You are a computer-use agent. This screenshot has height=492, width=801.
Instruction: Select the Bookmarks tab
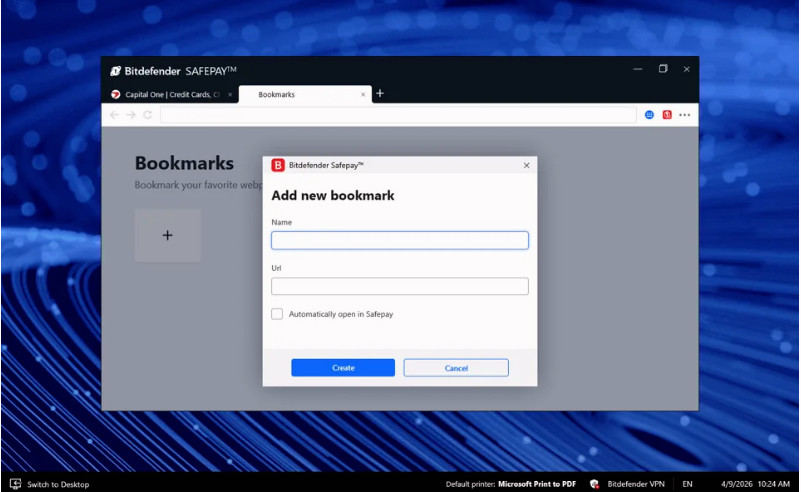(x=305, y=95)
